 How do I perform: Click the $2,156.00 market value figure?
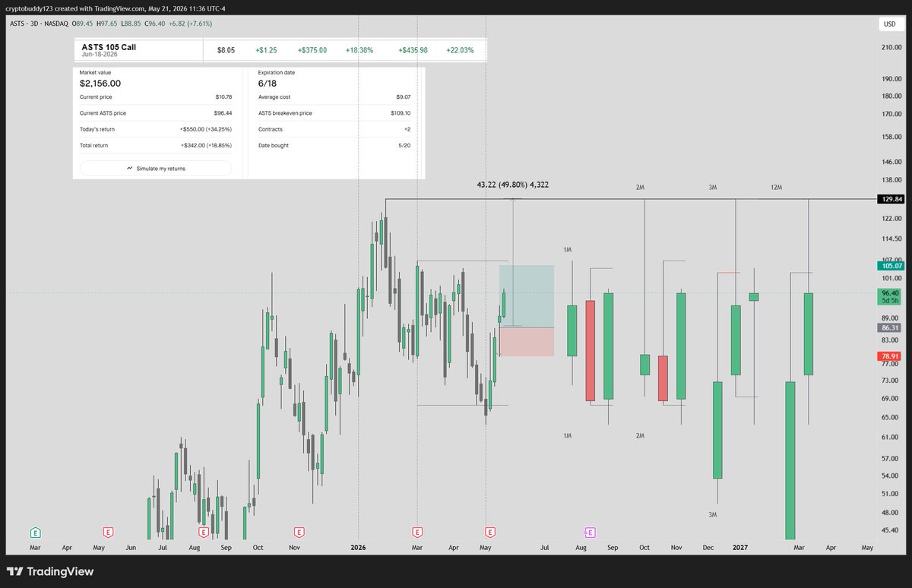coord(100,84)
